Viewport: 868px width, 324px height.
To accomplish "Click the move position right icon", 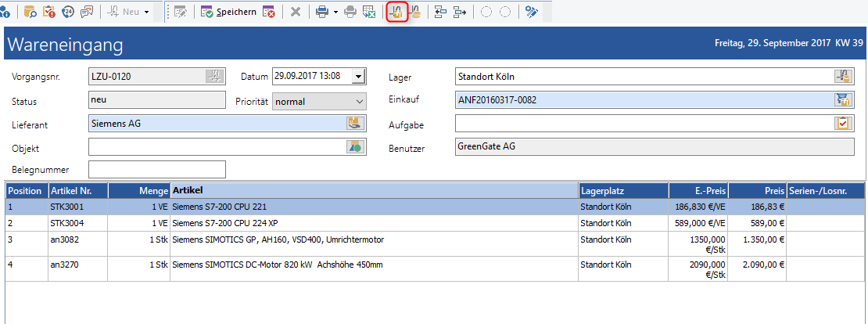I will (460, 12).
